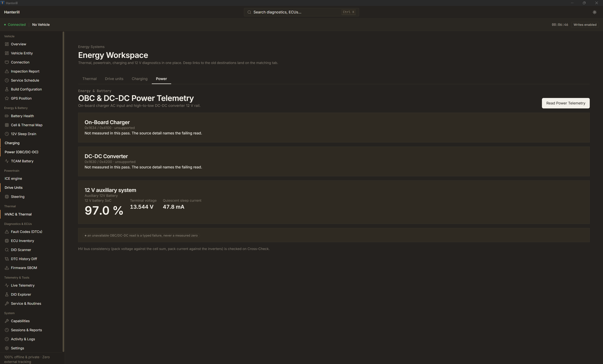Open DID Explorer from the sidebar

point(31,295)
